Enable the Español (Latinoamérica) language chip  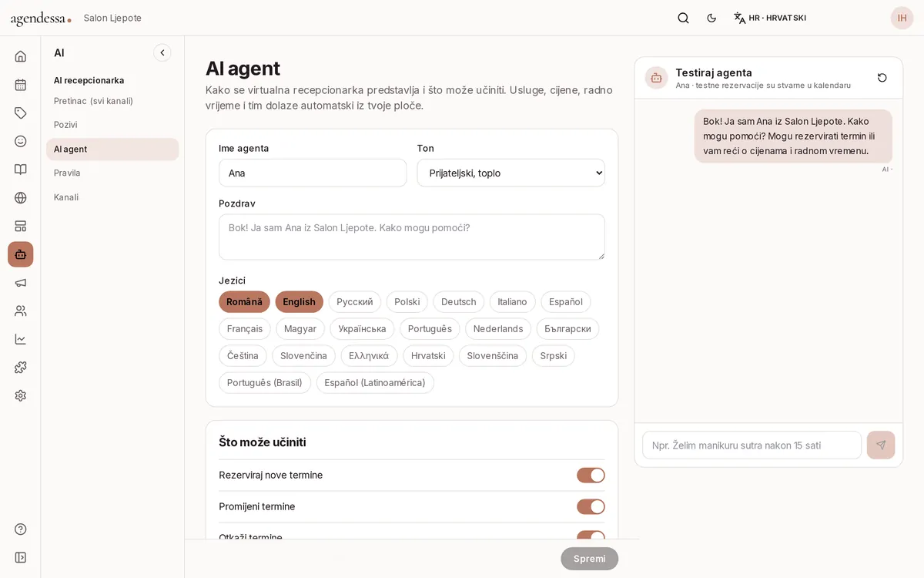click(x=375, y=383)
